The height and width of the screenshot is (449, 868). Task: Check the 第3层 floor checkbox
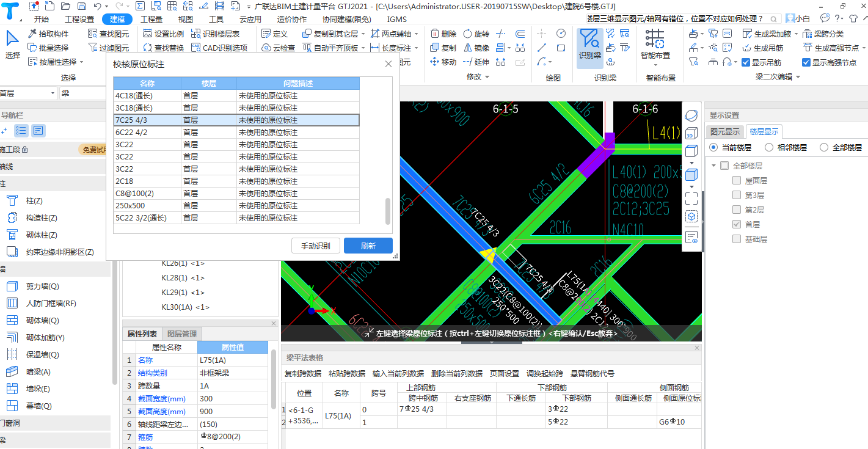(x=737, y=195)
